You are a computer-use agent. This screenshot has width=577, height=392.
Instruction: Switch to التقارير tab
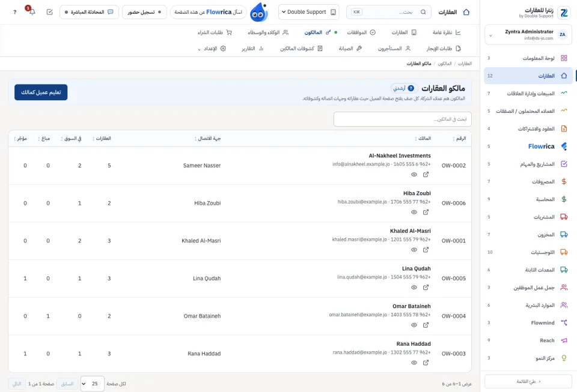coord(252,49)
